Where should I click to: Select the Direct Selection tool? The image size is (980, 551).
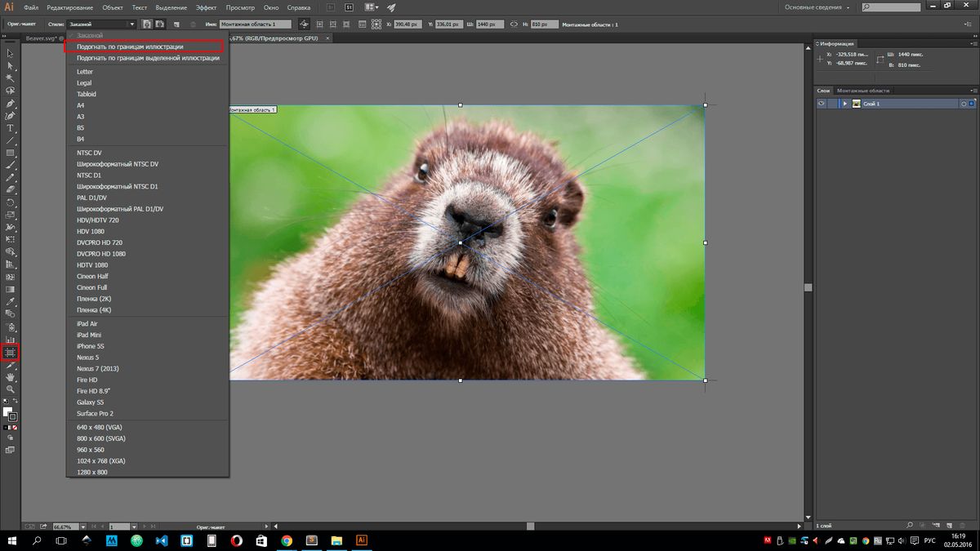tap(11, 65)
